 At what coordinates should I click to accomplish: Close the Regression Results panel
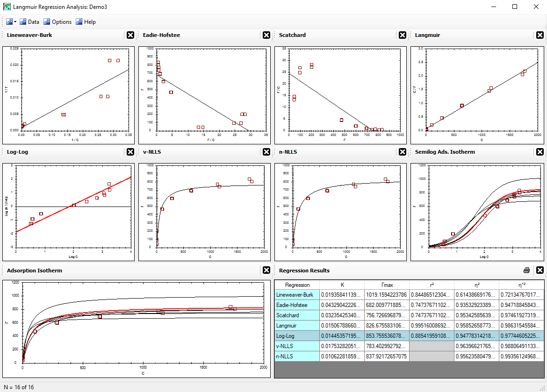tap(540, 271)
